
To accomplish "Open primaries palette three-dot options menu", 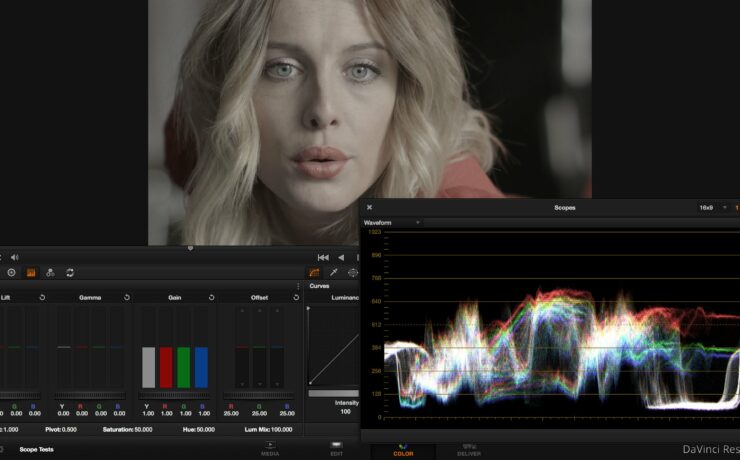I will point(298,286).
